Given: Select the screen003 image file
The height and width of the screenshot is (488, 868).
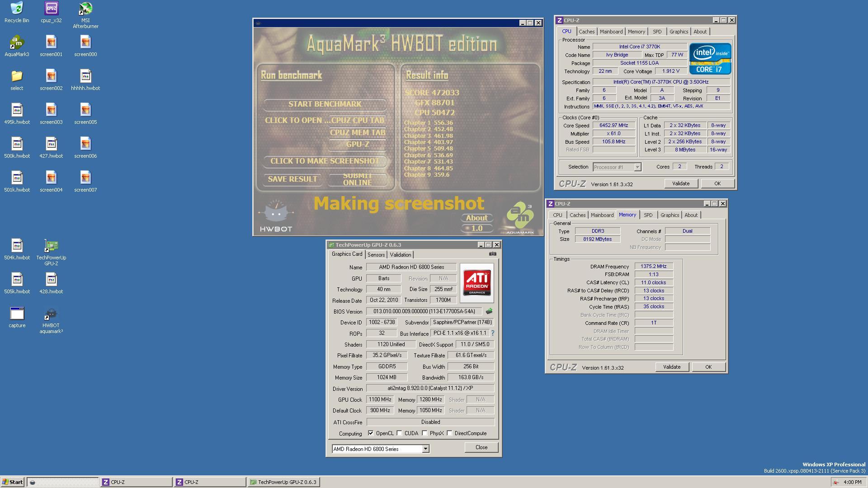Looking at the screenshot, I should tap(51, 114).
